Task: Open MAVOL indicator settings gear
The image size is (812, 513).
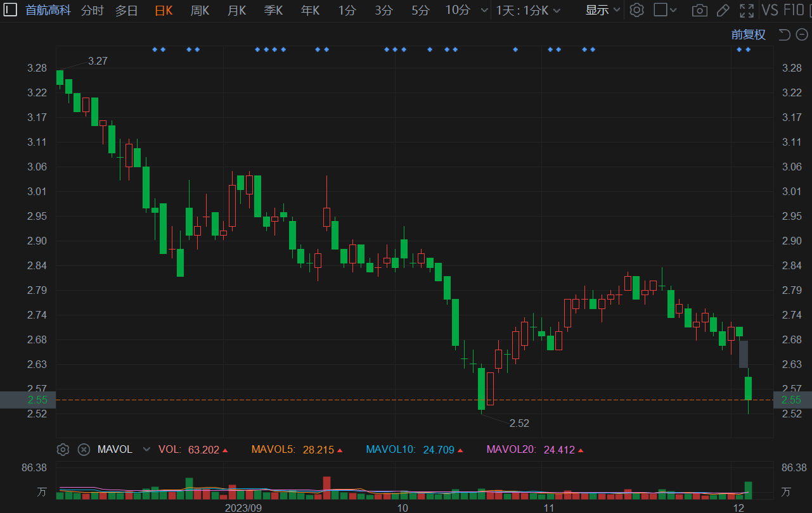Action: 63,450
